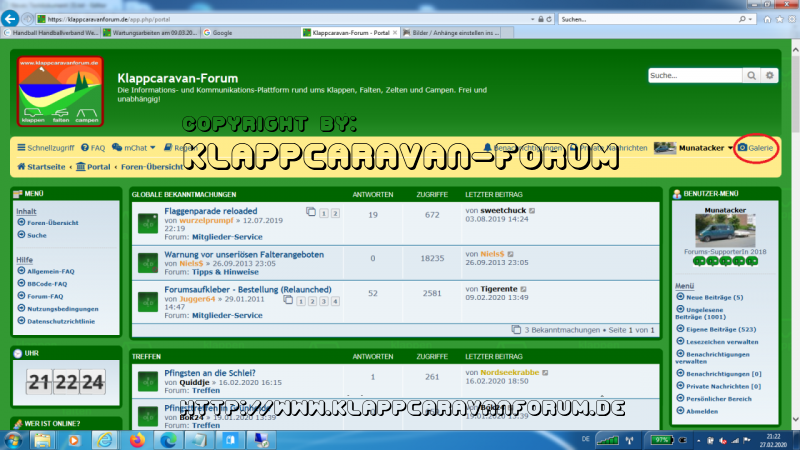This screenshot has height=450, width=800.
Task: Open Ungelesene Beiträge (1001)
Action: 702,313
